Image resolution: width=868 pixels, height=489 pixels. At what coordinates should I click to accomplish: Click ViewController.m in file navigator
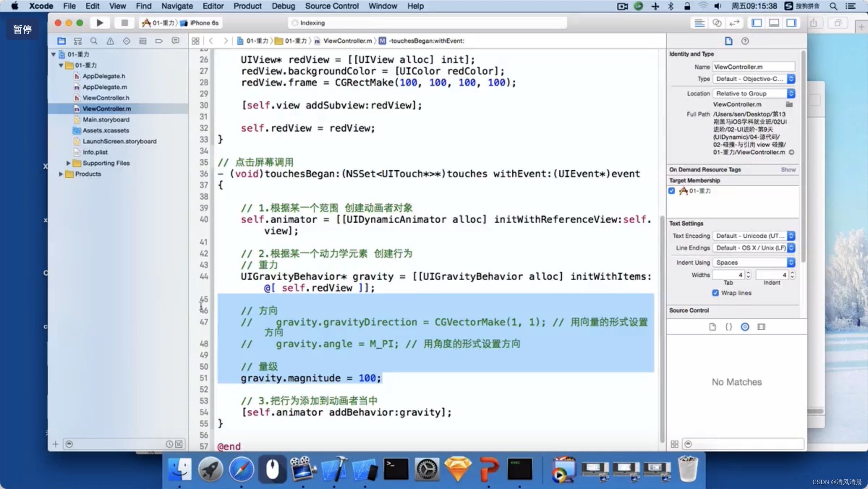(106, 109)
